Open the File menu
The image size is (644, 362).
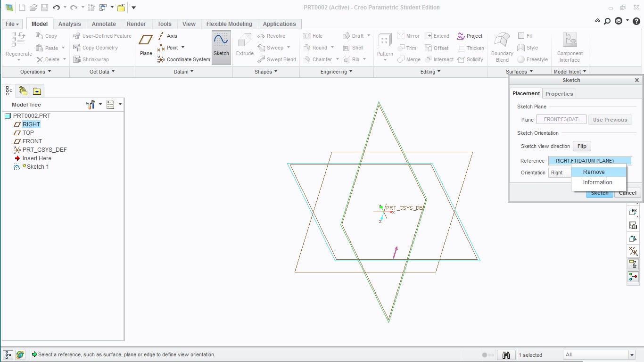click(x=12, y=24)
